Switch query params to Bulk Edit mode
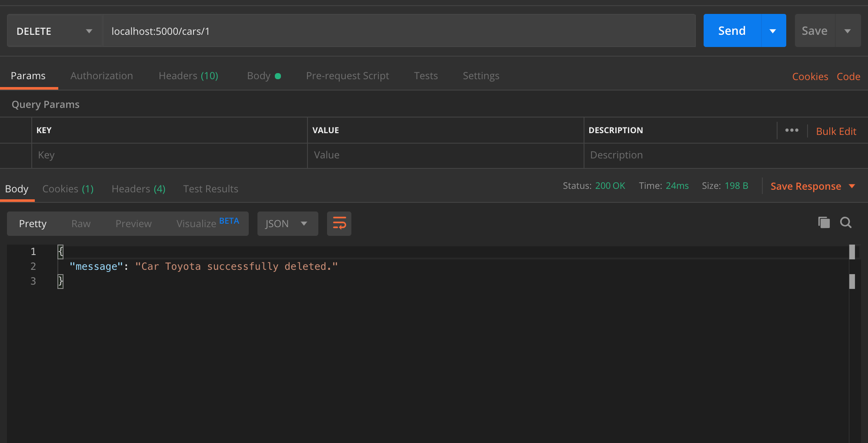This screenshot has height=443, width=868. pos(836,131)
